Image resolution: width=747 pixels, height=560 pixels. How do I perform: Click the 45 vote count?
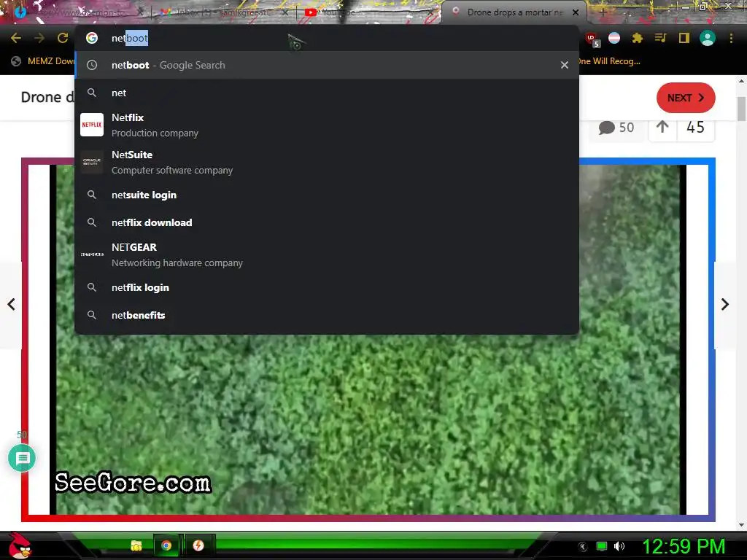[x=695, y=127]
